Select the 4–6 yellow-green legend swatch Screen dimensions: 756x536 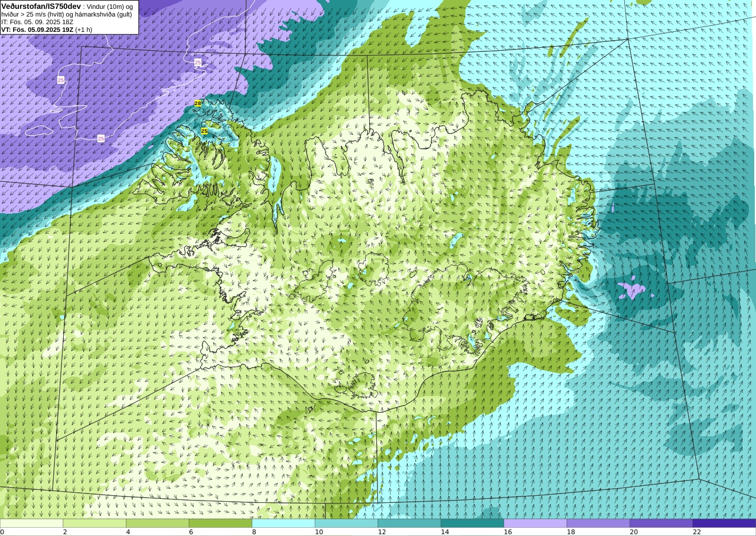(x=157, y=523)
